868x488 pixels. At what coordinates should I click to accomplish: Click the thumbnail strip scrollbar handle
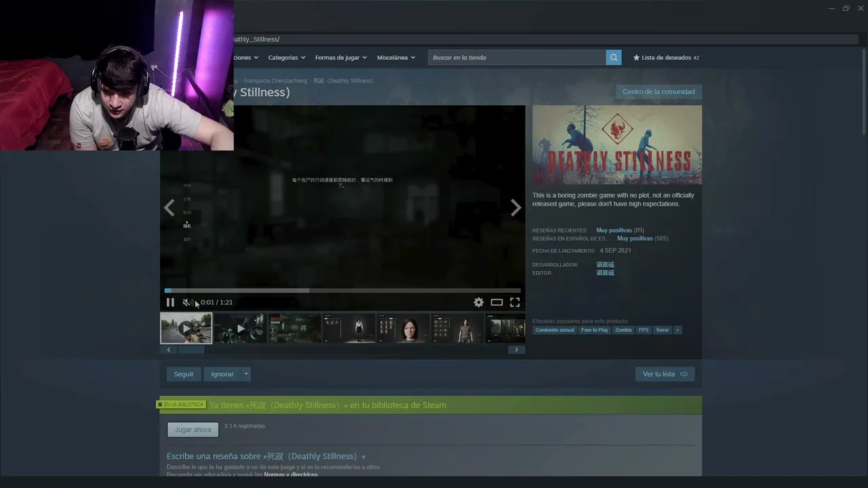pos(191,350)
